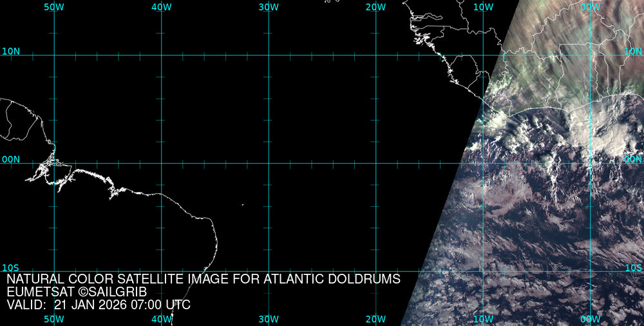The width and height of the screenshot is (644, 326).
Task: Click the "VALID: 21 JAN 2026 07:00 UTC" timestamp
Action: pos(99,305)
